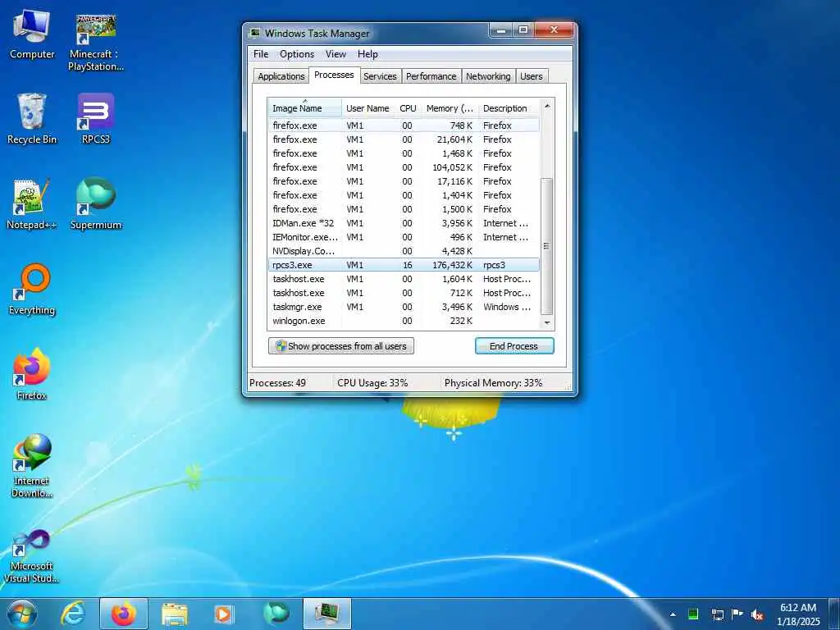The image size is (840, 630).
Task: Maximize the Task Manager window
Action: (x=524, y=30)
